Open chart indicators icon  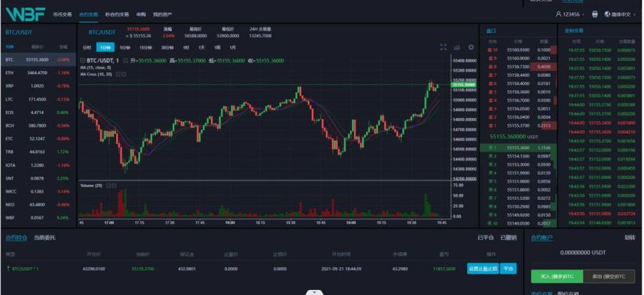tap(457, 47)
